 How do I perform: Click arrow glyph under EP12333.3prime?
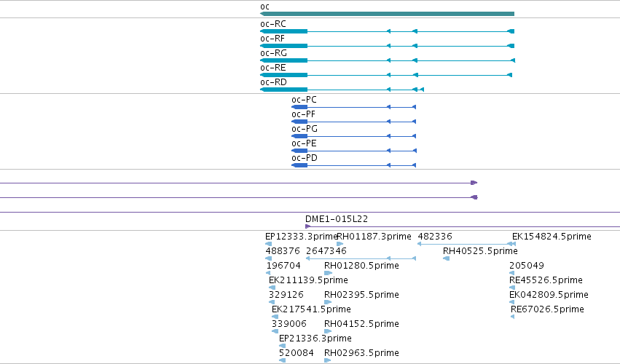[268, 244]
